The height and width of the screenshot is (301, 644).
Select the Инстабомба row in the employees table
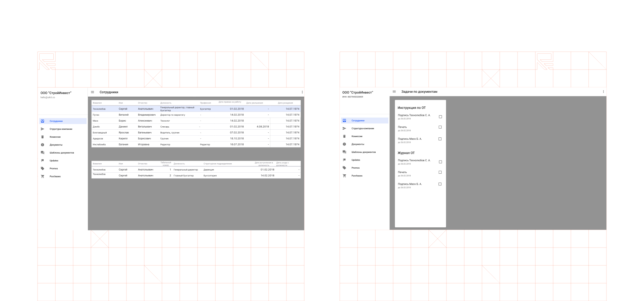pos(196,144)
